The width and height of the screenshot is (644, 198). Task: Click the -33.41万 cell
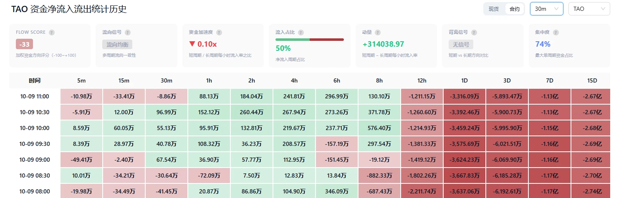coord(124,96)
